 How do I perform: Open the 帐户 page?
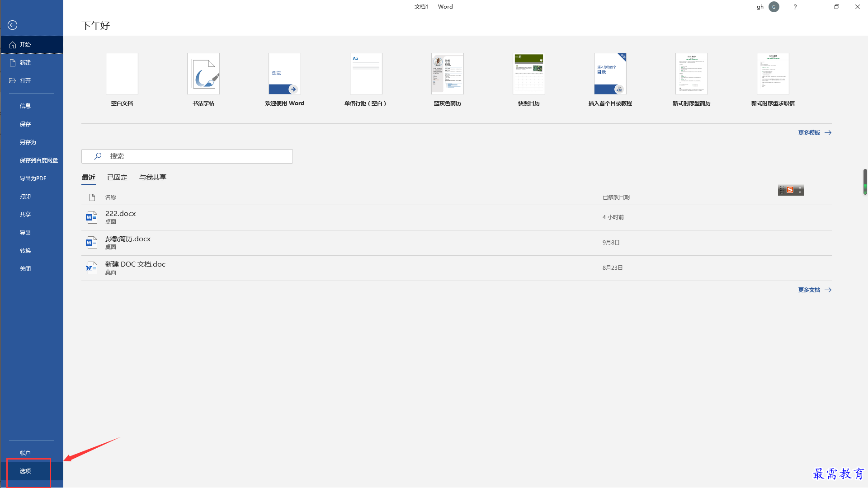coord(32,453)
